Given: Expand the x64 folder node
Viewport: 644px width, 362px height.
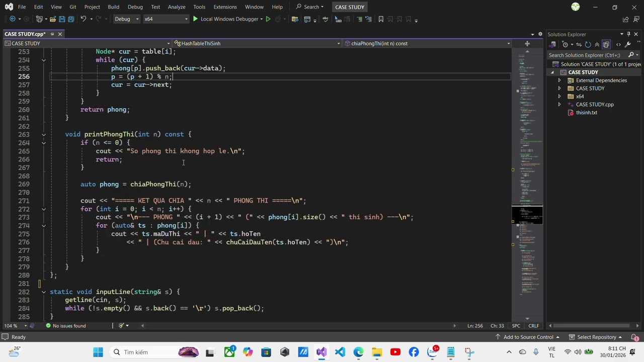Looking at the screenshot, I should click(x=559, y=97).
